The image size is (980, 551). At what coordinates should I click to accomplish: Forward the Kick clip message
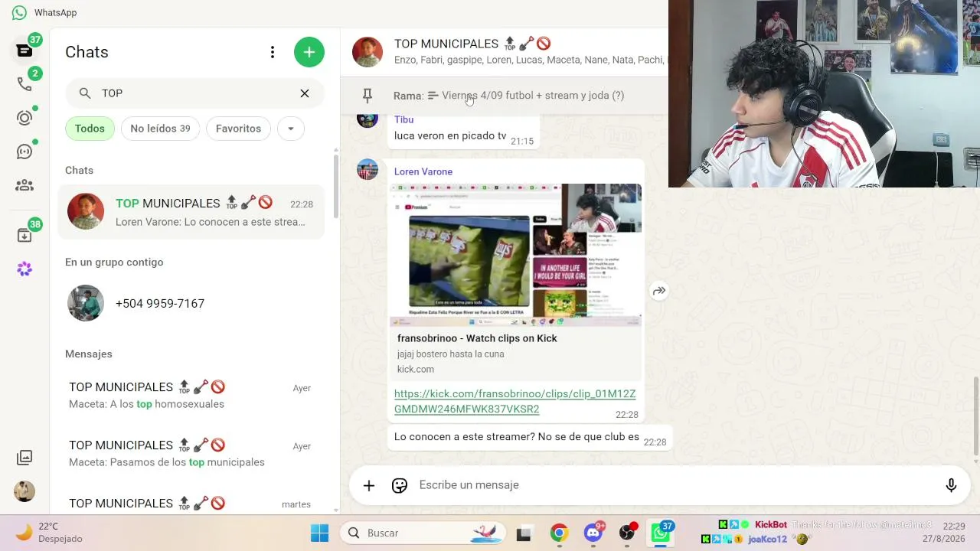point(659,291)
